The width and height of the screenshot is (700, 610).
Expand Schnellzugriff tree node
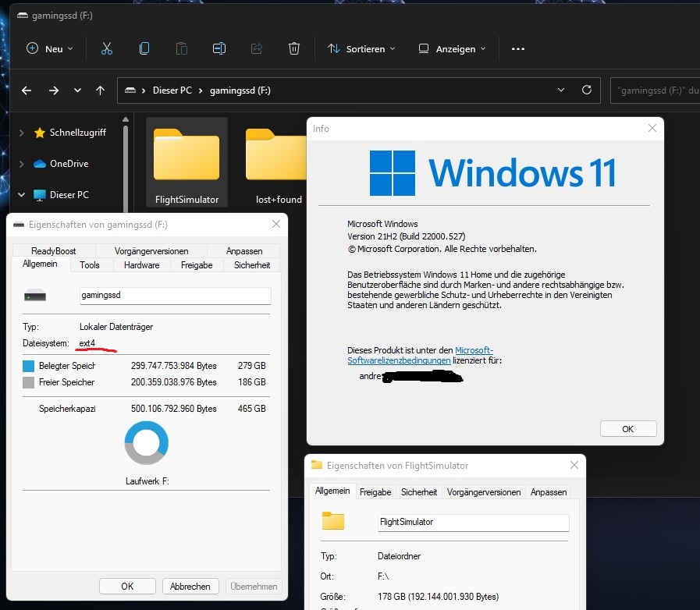(x=21, y=133)
